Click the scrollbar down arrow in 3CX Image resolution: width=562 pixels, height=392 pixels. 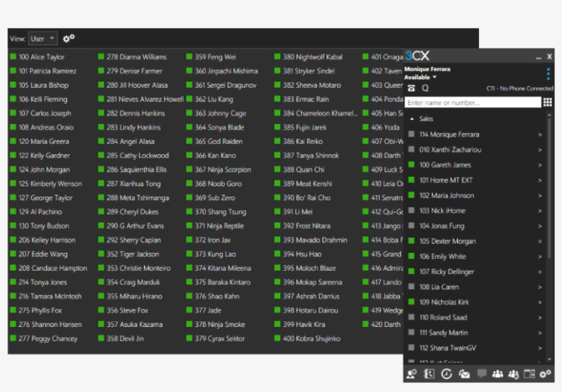549,359
